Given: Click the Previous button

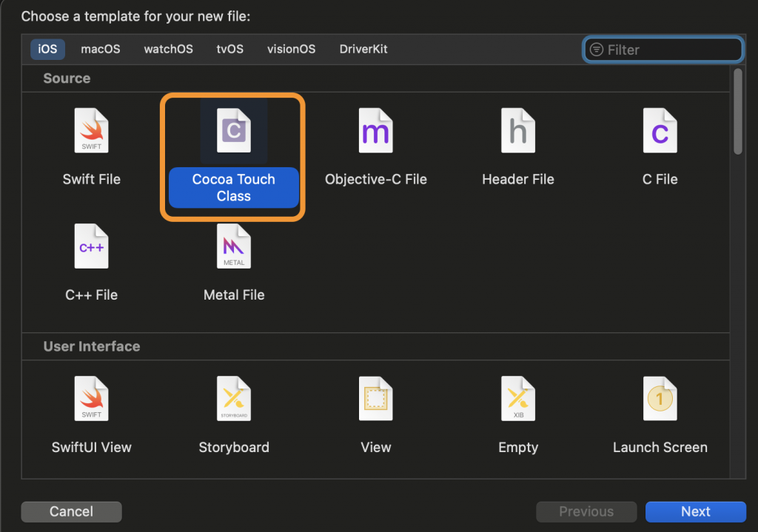Looking at the screenshot, I should pyautogui.click(x=586, y=512).
